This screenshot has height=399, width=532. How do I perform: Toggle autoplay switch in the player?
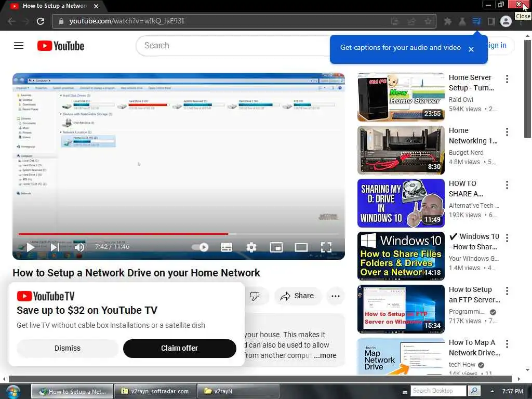[200, 247]
